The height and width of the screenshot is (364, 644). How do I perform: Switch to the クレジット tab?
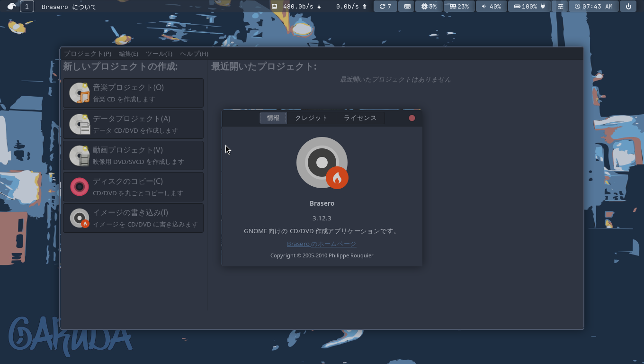(x=311, y=118)
